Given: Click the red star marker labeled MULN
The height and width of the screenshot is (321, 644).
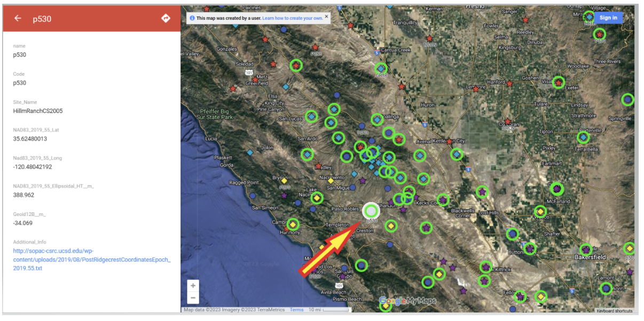Looking at the screenshot, I should point(429,38).
